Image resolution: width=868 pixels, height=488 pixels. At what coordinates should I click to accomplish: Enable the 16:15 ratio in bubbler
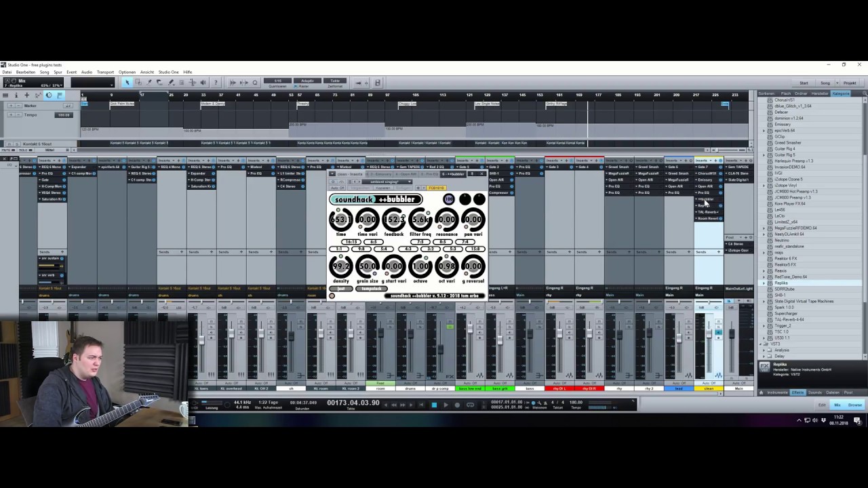click(351, 242)
